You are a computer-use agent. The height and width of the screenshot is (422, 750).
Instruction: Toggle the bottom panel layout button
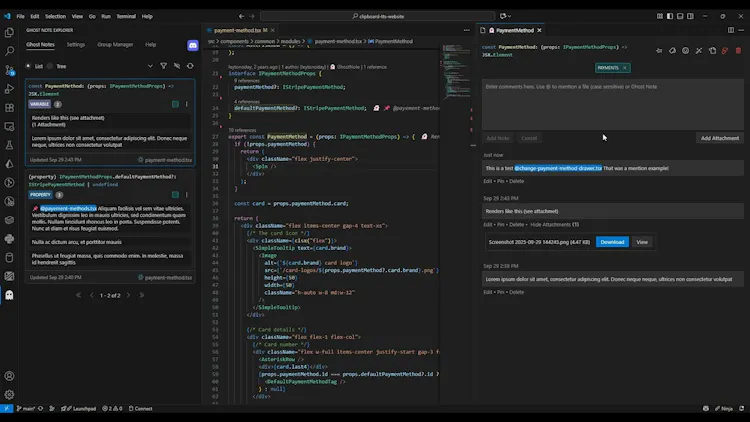(x=680, y=16)
